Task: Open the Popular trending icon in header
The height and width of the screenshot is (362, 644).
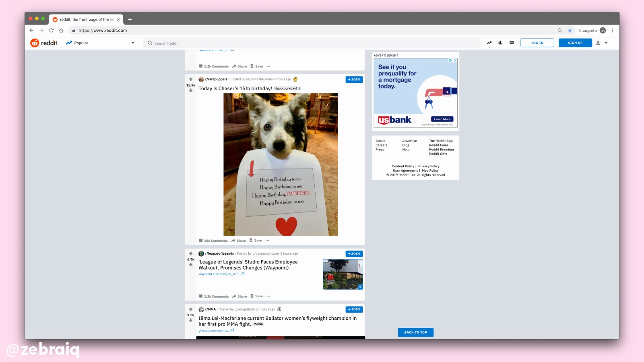Action: point(489,43)
